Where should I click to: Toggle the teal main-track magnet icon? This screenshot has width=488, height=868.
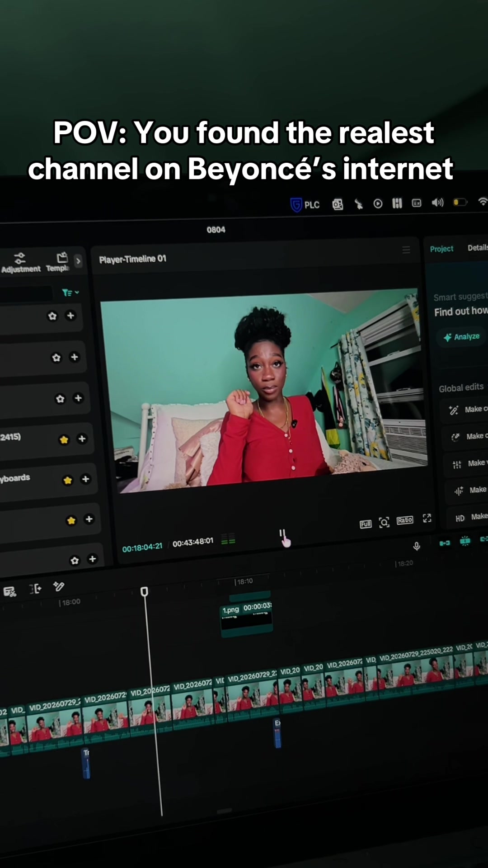click(x=445, y=543)
